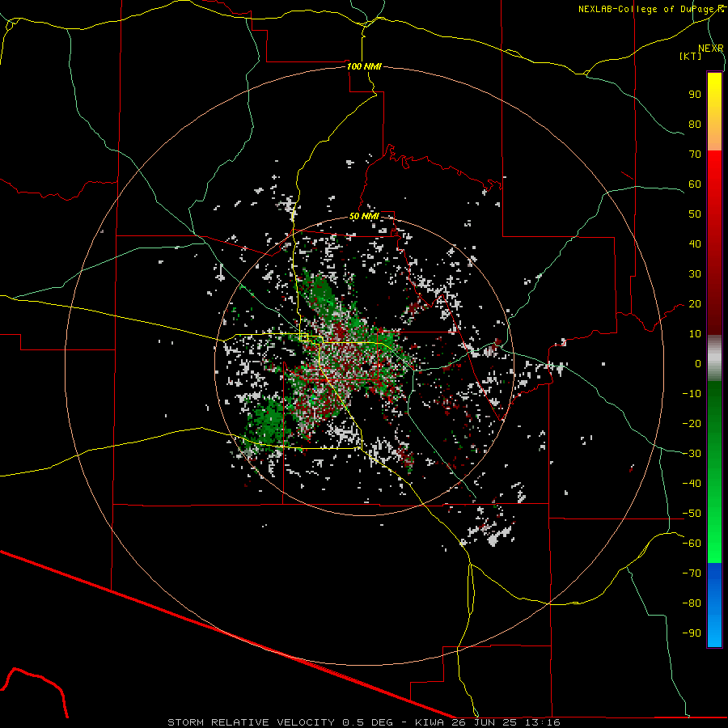The width and height of the screenshot is (728, 728).
Task: Select the -20 value on the velocity scale
Action: click(692, 423)
